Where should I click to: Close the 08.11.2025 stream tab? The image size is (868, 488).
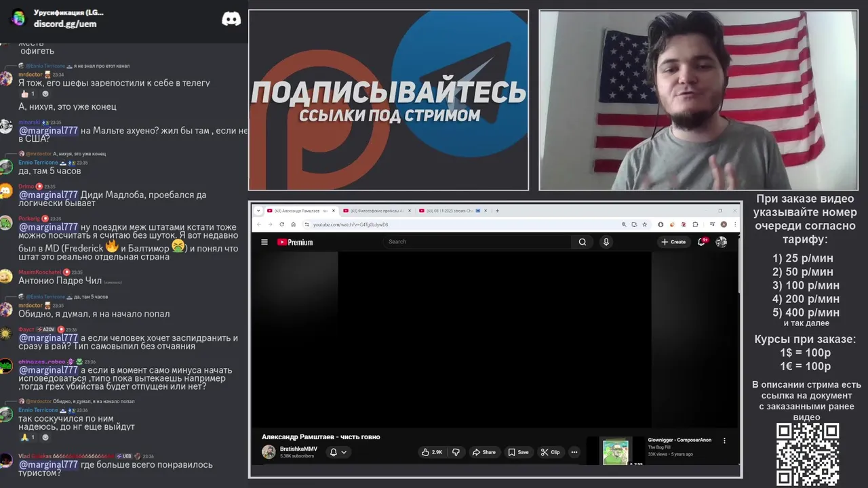487,211
